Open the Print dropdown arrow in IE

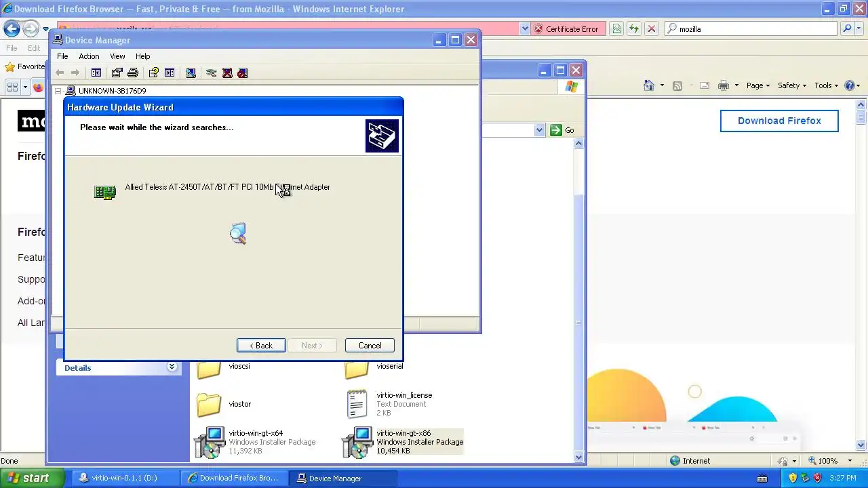(736, 85)
